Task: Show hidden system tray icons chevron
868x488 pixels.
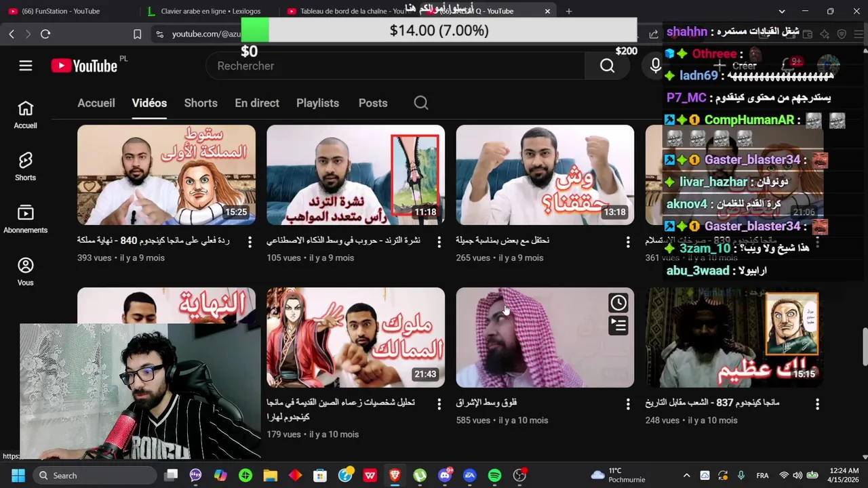Action: coord(686,476)
